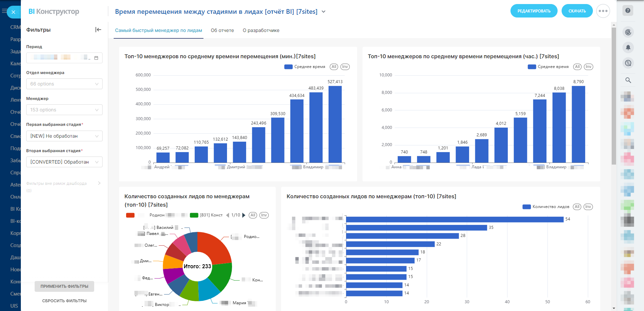The image size is (644, 311).
Task: Toggle All legend in minutes bar chart
Action: click(x=334, y=67)
